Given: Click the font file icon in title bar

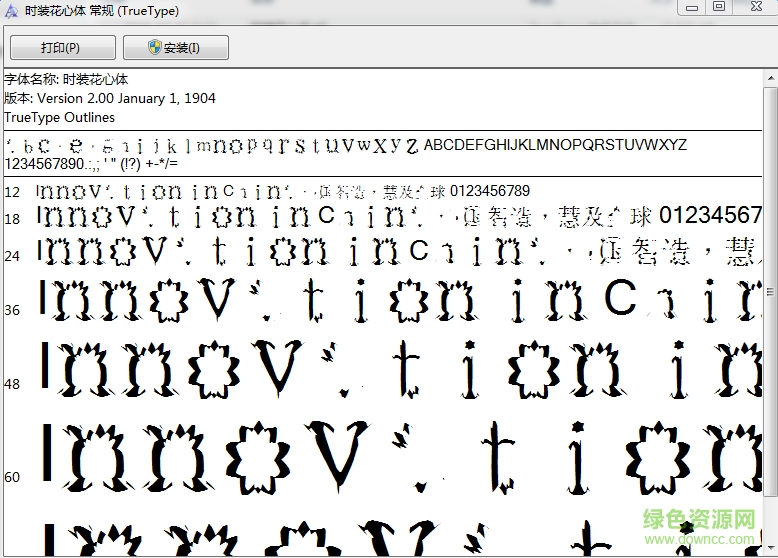Looking at the screenshot, I should click(x=11, y=10).
